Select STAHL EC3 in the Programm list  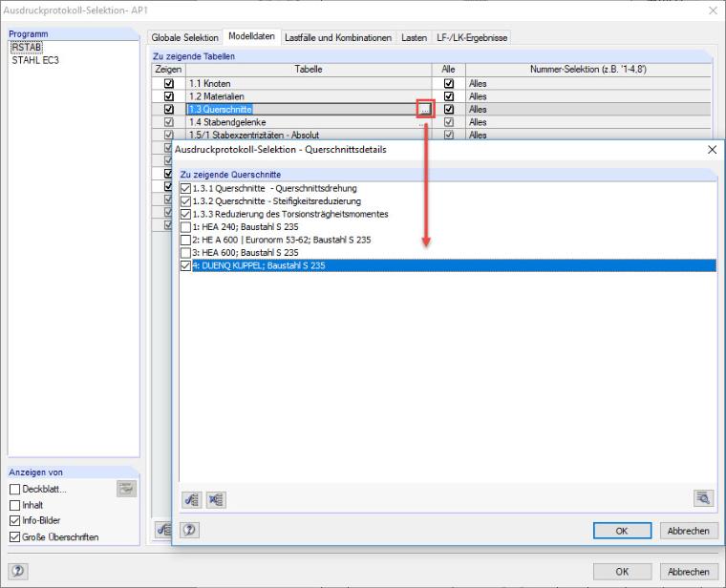pyautogui.click(x=35, y=60)
